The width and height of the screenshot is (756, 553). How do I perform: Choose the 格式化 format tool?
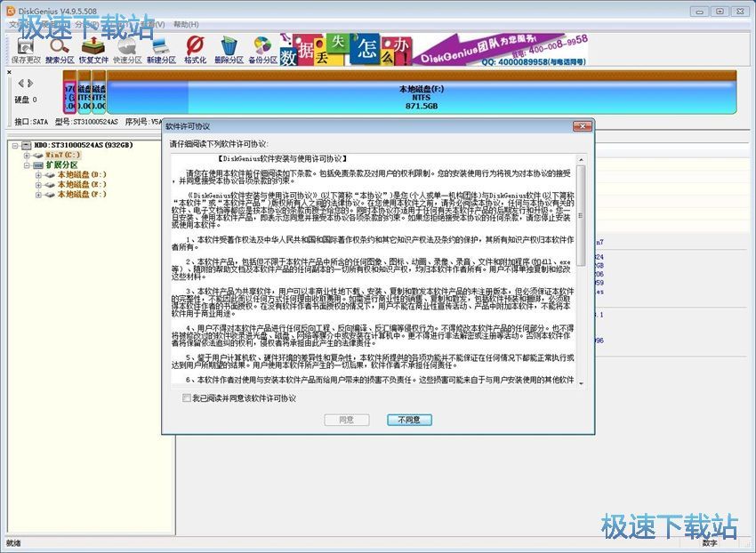point(195,50)
